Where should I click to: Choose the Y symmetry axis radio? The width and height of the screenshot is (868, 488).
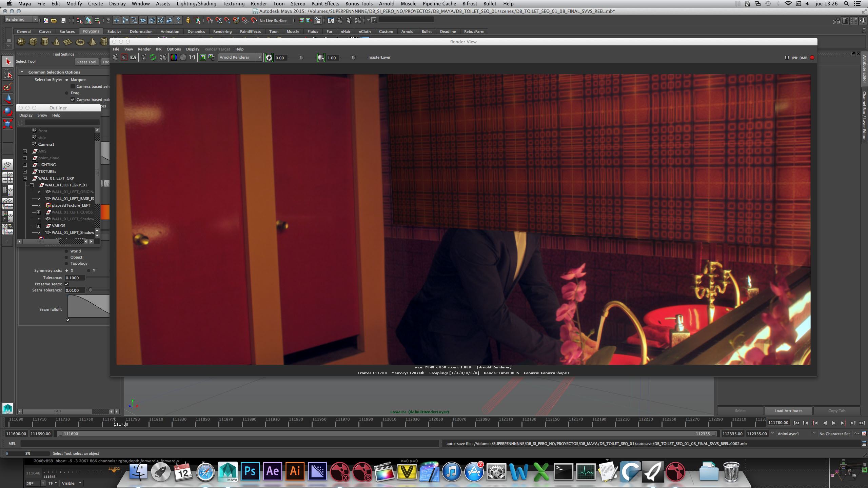[89, 270]
